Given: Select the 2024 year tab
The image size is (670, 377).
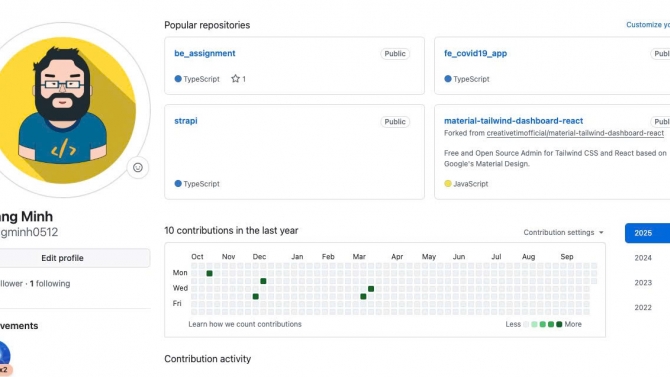Looking at the screenshot, I should tap(643, 258).
